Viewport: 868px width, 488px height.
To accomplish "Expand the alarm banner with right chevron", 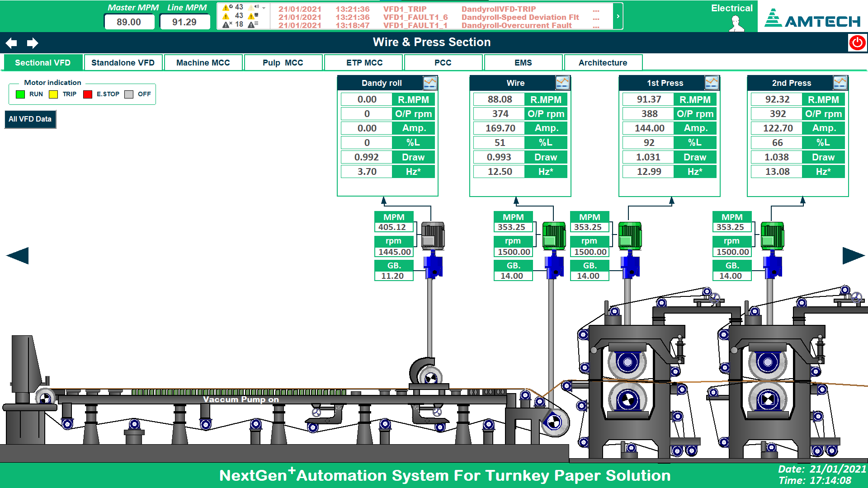I will click(x=618, y=16).
